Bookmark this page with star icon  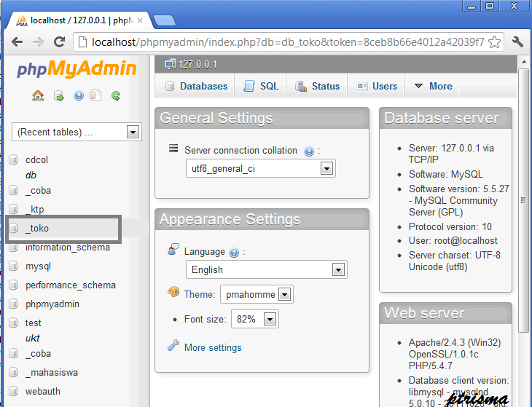coord(494,42)
